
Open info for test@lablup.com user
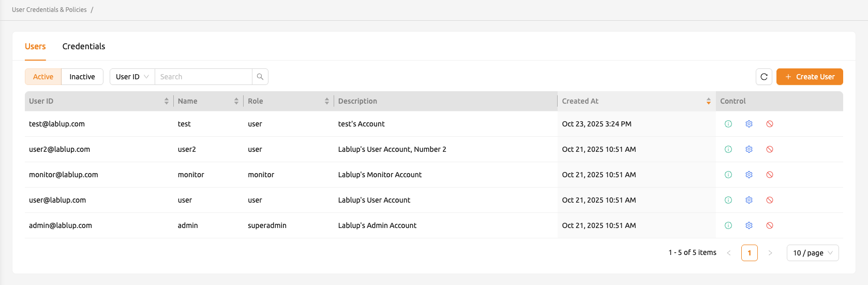point(728,124)
